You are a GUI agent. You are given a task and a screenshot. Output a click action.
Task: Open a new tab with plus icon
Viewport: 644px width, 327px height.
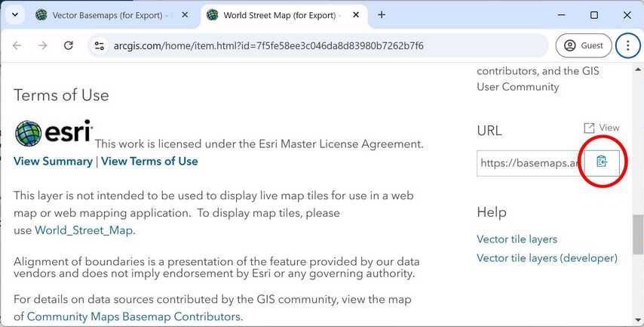click(382, 14)
